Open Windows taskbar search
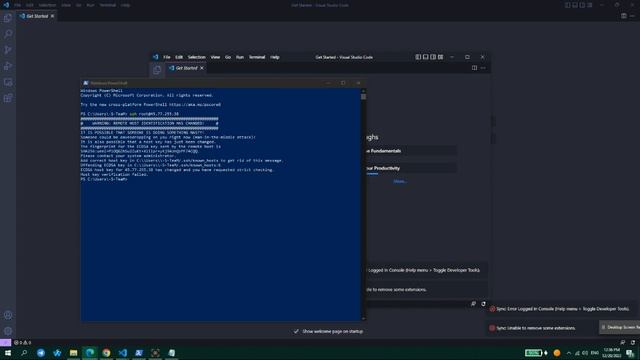Viewport: 640px width, 360px height. [x=24, y=353]
